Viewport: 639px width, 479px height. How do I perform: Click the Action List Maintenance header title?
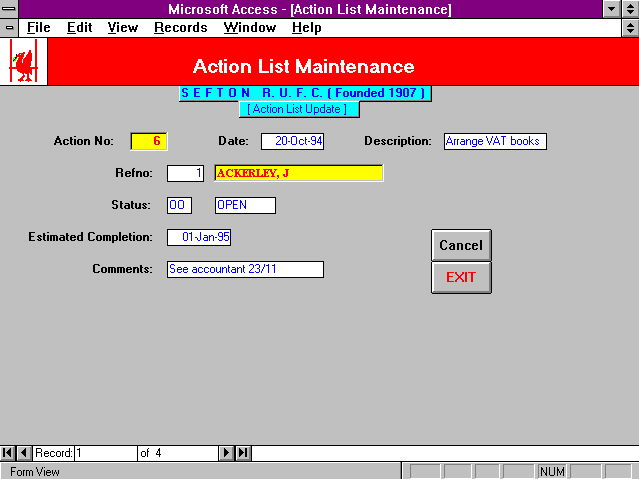(304, 66)
